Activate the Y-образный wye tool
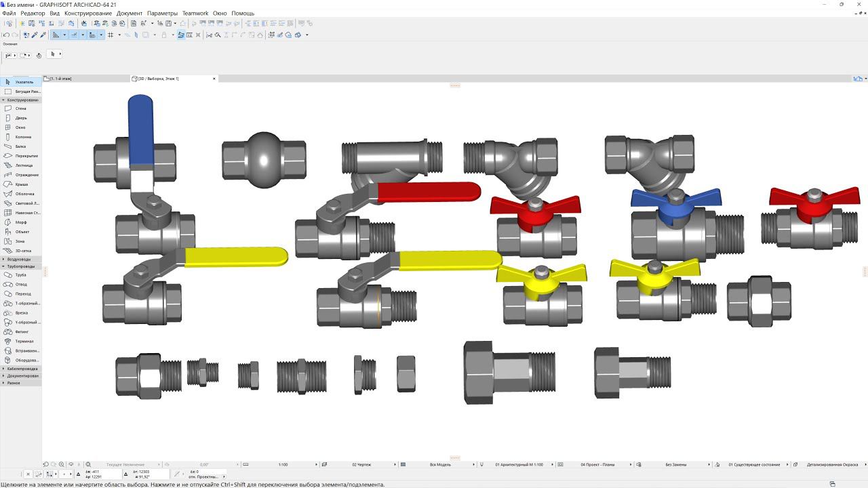868x488 pixels. [x=20, y=323]
